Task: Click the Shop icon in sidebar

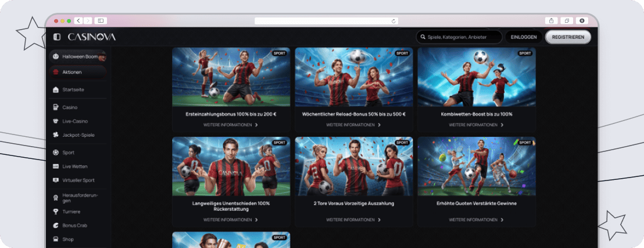Action: (x=56, y=239)
